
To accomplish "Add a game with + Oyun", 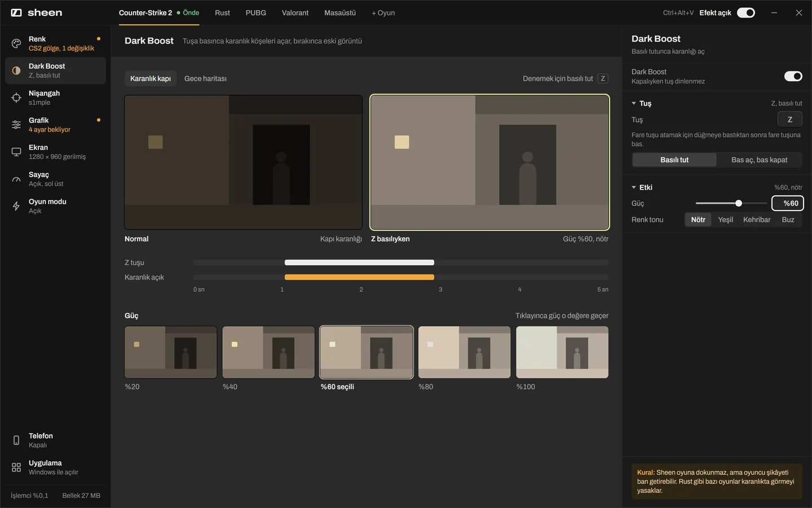I will point(383,12).
